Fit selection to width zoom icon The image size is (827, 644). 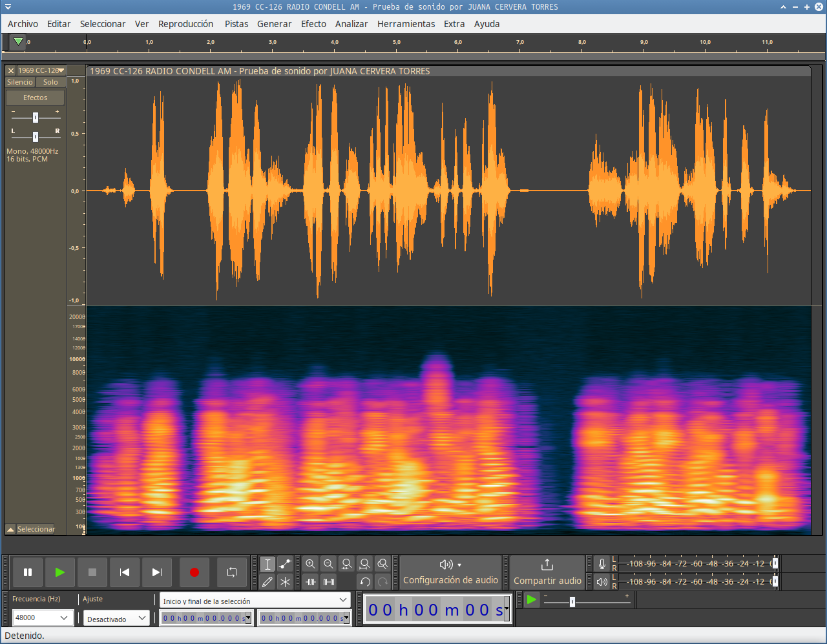[x=347, y=564]
